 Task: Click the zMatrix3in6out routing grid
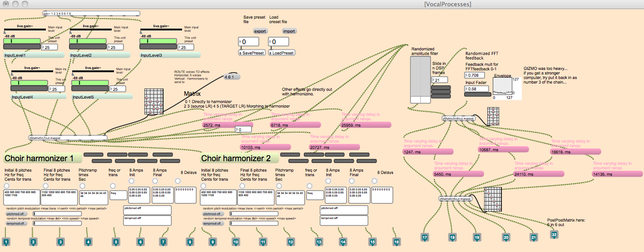tap(494, 116)
